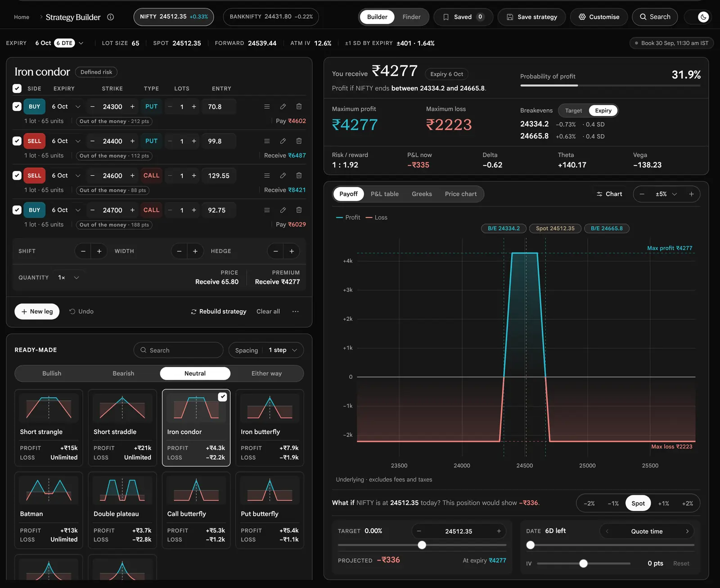Zoom out chart range with minus

642,194
